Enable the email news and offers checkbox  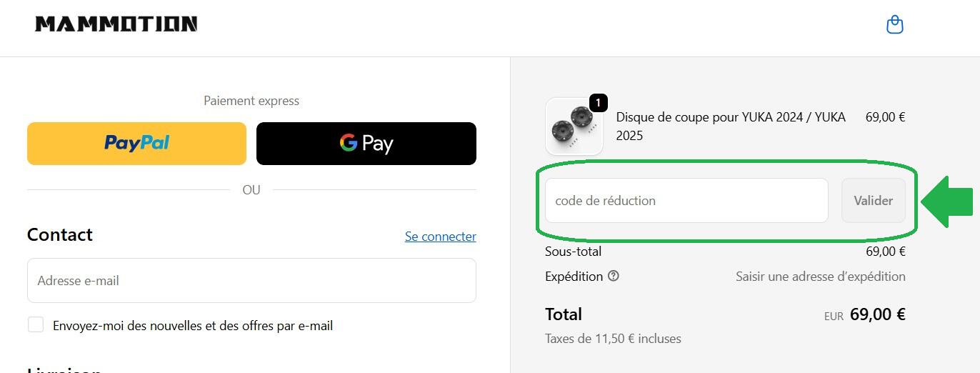[36, 325]
